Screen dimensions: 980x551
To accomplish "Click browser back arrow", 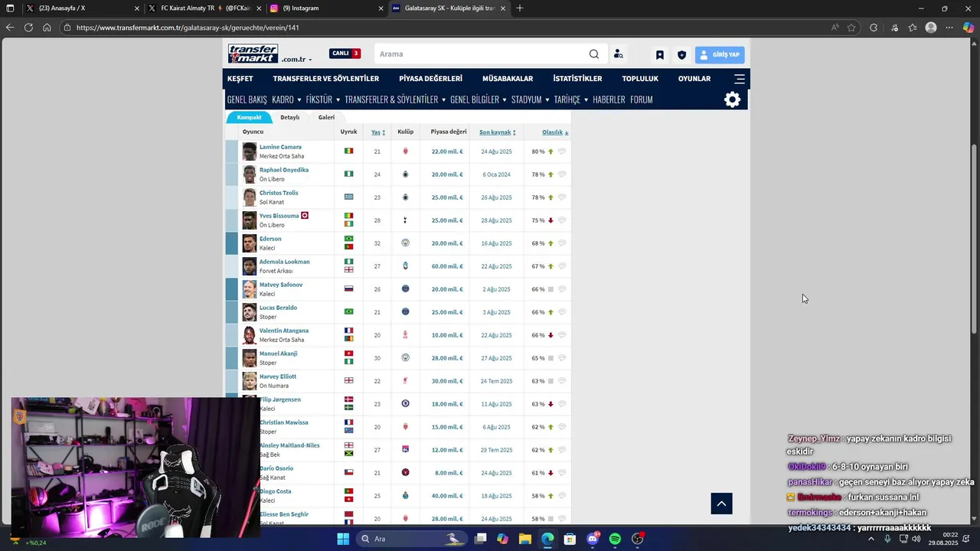I will coord(10,28).
